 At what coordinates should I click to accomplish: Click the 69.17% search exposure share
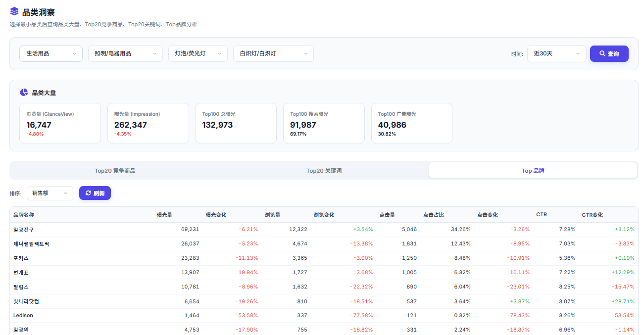[x=298, y=134]
